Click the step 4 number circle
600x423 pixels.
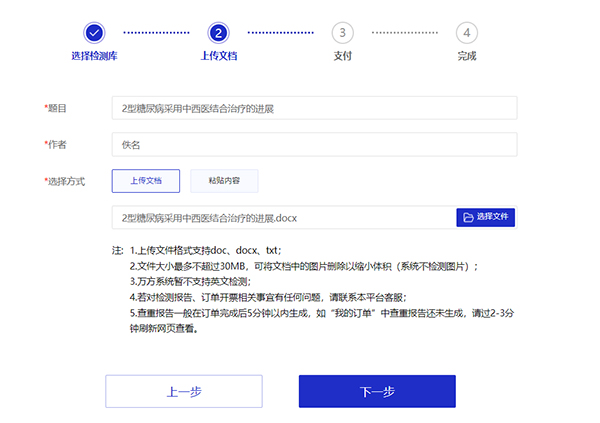[467, 33]
